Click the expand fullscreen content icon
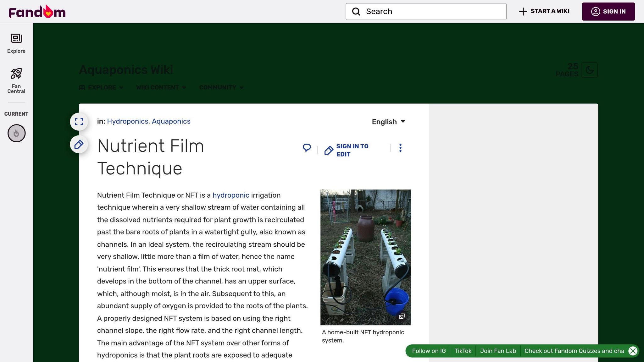This screenshot has width=644, height=362. 79,122
